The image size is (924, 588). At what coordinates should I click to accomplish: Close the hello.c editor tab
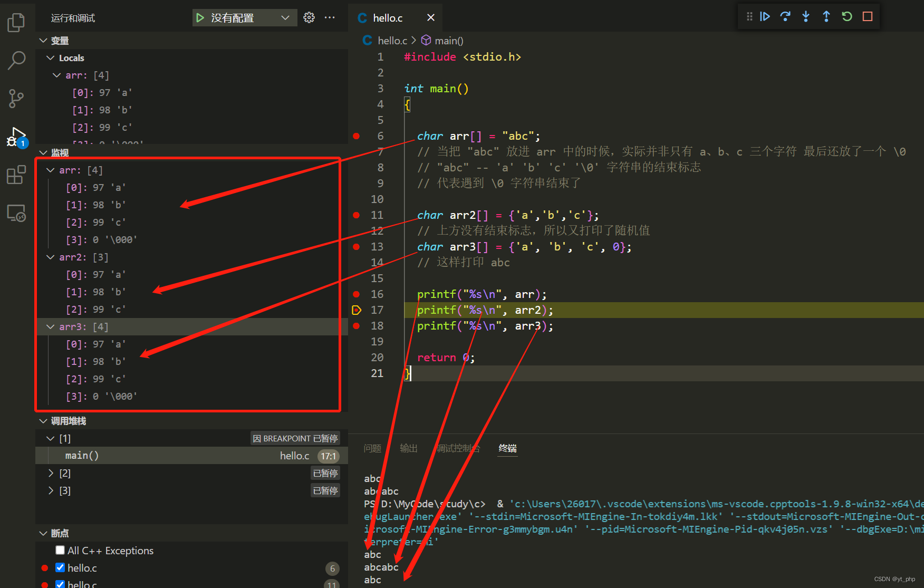(x=431, y=17)
